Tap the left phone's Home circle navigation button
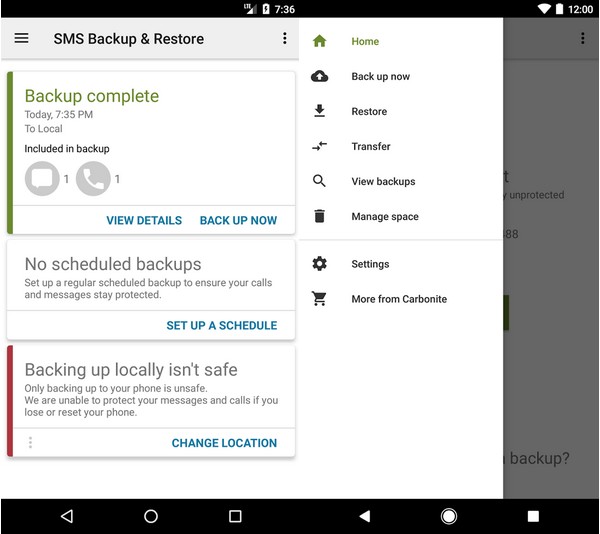The width and height of the screenshot is (600, 534). (x=151, y=516)
